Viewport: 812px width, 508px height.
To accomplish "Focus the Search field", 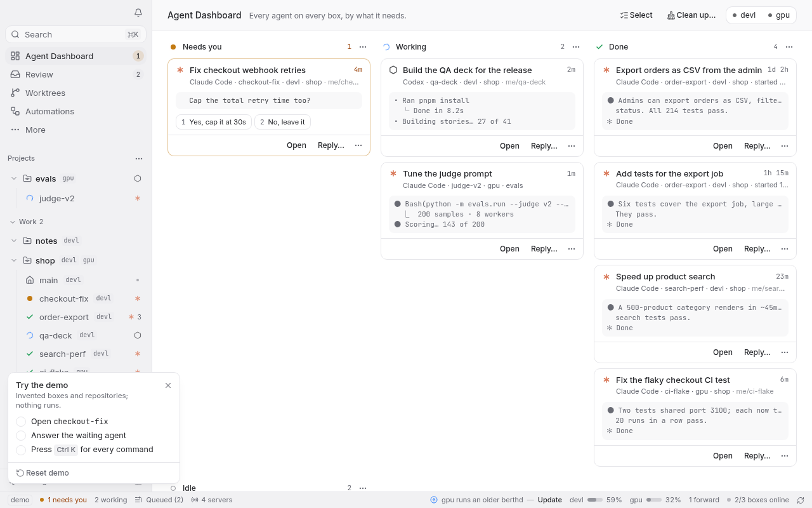I will point(76,34).
